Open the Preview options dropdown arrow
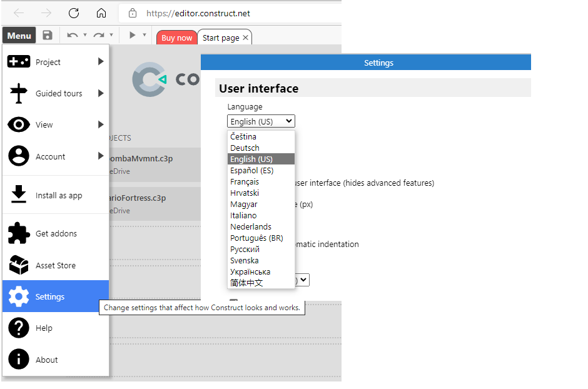The width and height of the screenshot is (588, 389). coord(144,35)
